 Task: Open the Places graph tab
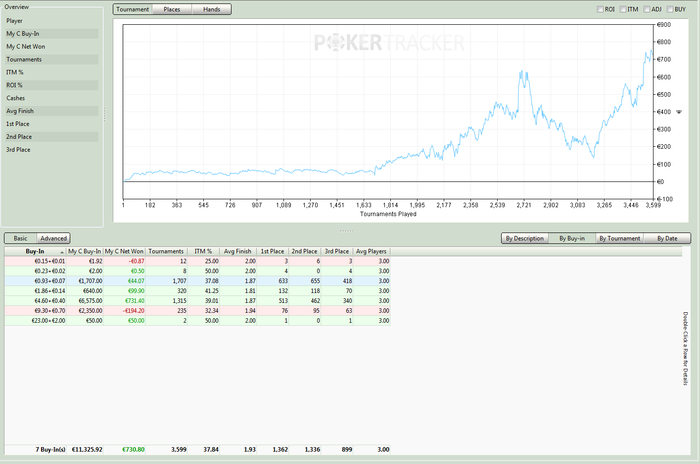pos(172,9)
